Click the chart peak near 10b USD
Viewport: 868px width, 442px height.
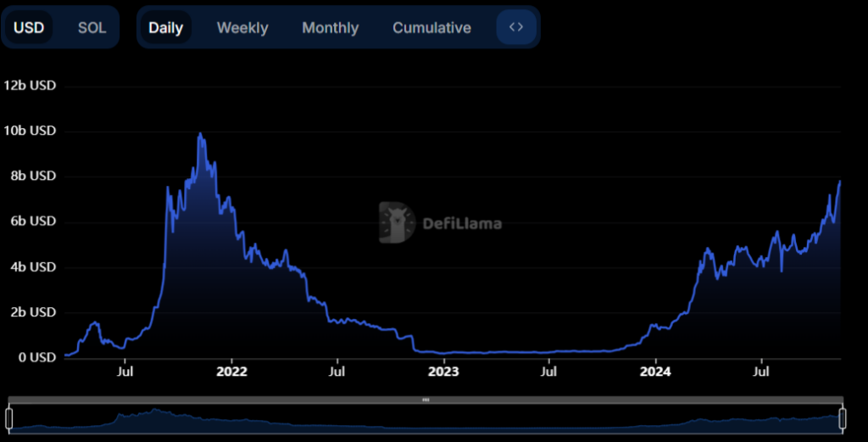(200, 134)
